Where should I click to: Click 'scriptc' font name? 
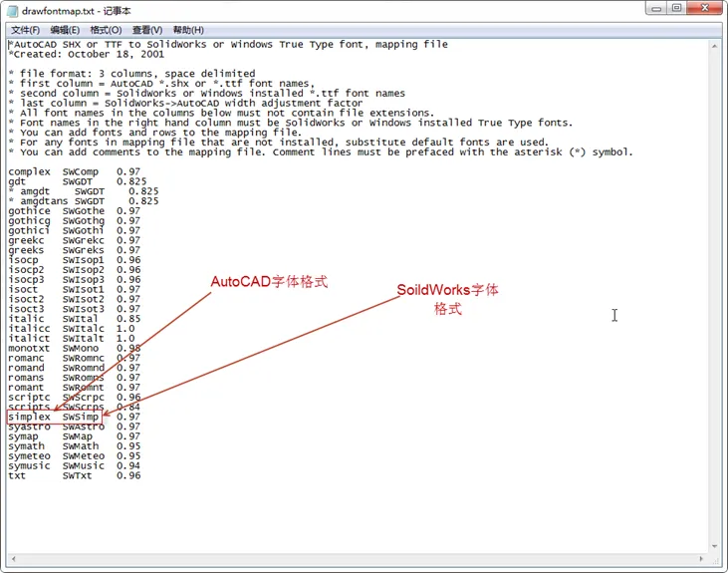(29, 397)
